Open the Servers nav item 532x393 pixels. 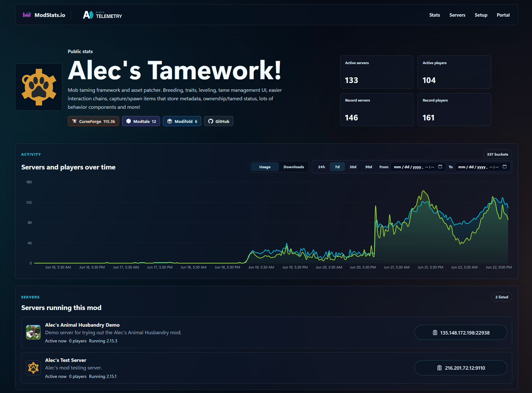(457, 15)
